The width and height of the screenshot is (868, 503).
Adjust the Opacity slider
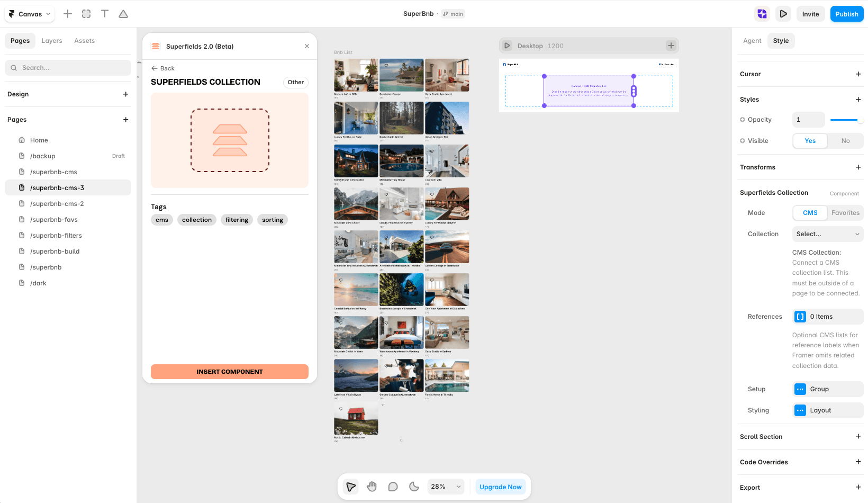pos(846,120)
